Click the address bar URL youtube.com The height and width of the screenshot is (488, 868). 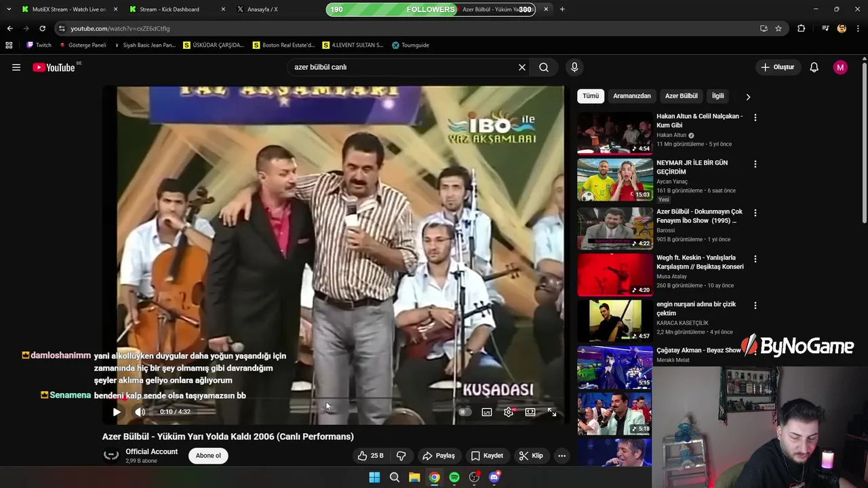(x=120, y=28)
